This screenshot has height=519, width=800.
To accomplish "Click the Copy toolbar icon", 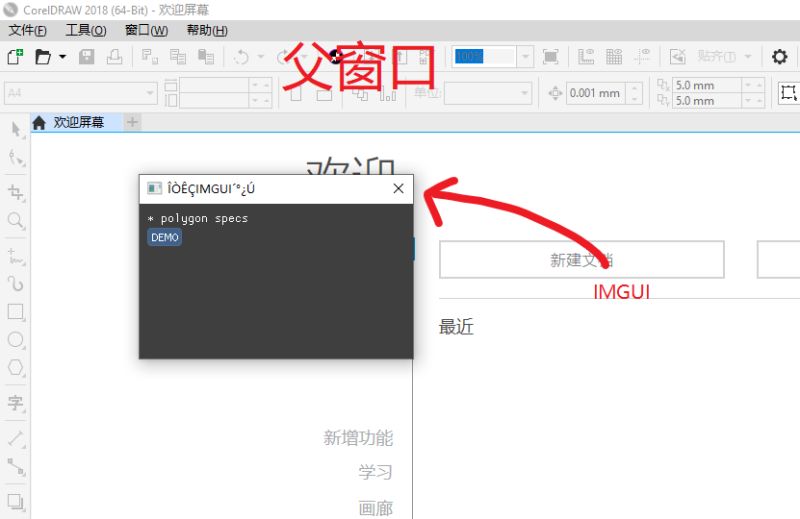I will coord(178,57).
